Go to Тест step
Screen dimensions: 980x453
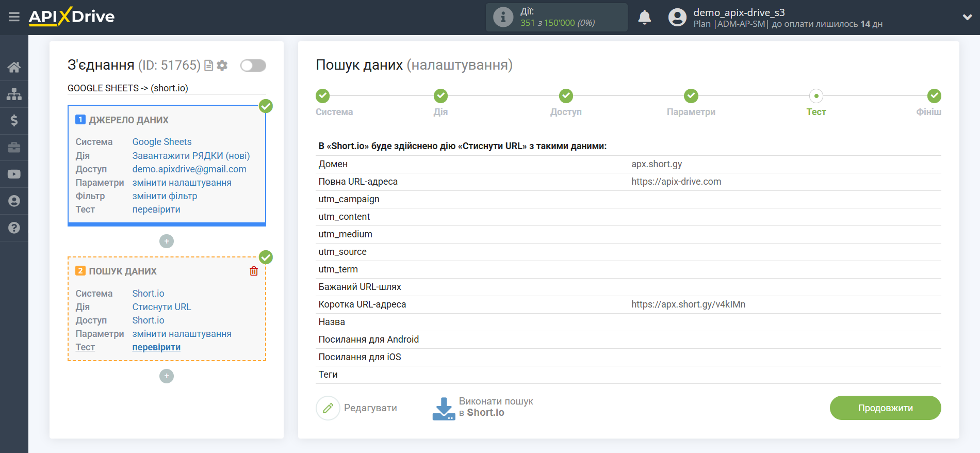[x=816, y=96]
